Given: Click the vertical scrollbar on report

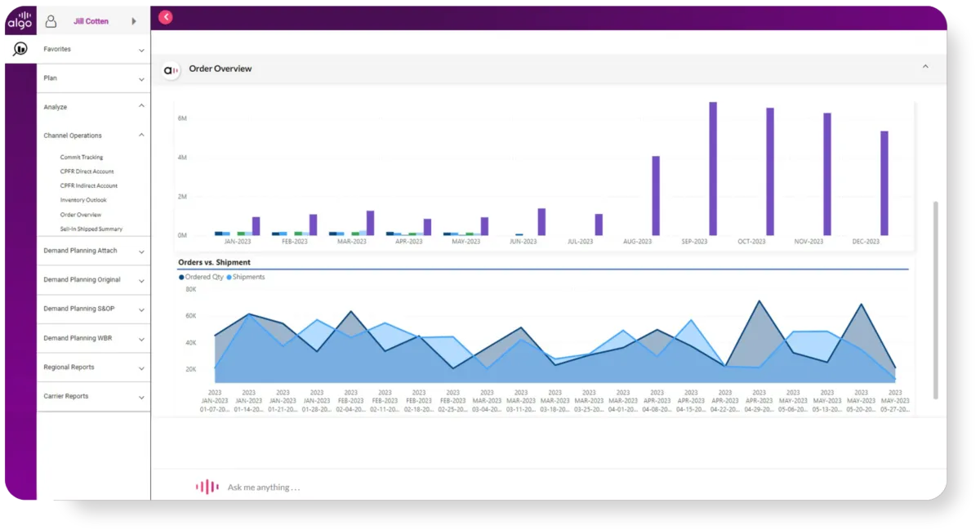Looking at the screenshot, I should click(x=936, y=300).
